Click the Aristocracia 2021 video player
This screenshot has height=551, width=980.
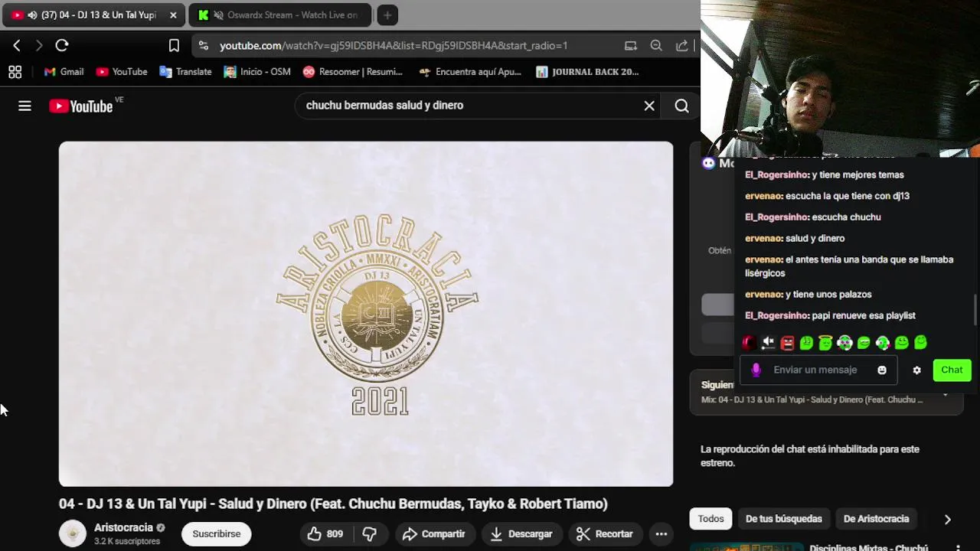(366, 314)
